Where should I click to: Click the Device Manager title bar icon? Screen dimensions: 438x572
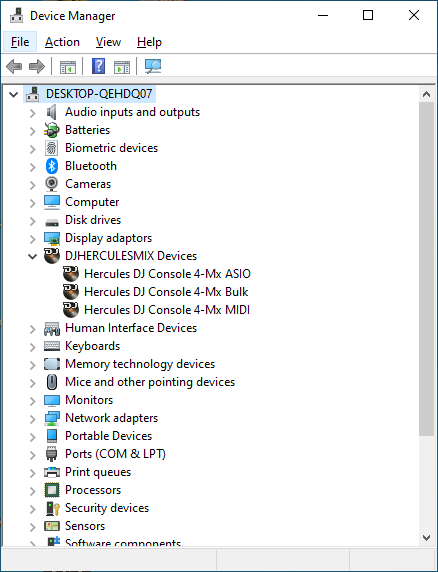coord(17,16)
